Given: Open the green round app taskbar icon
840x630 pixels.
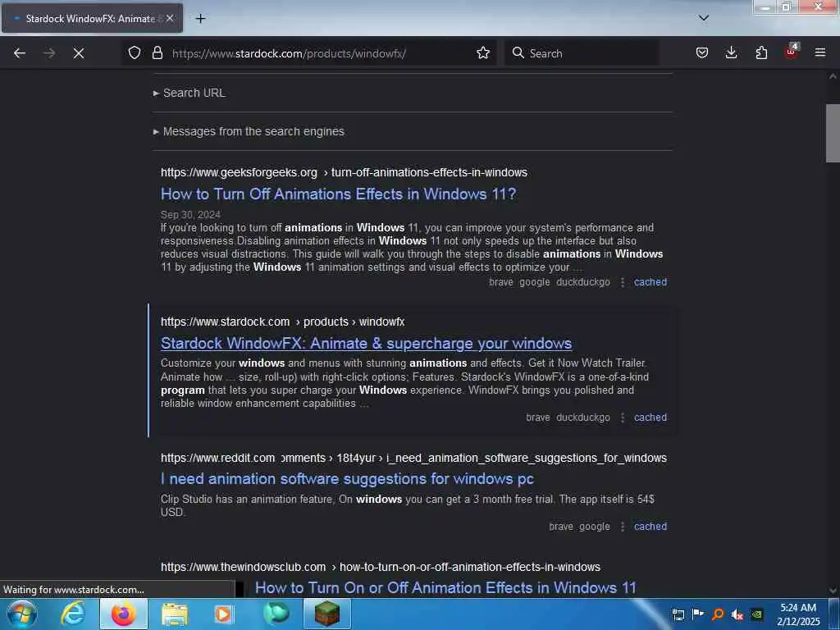Looking at the screenshot, I should click(x=276, y=614).
